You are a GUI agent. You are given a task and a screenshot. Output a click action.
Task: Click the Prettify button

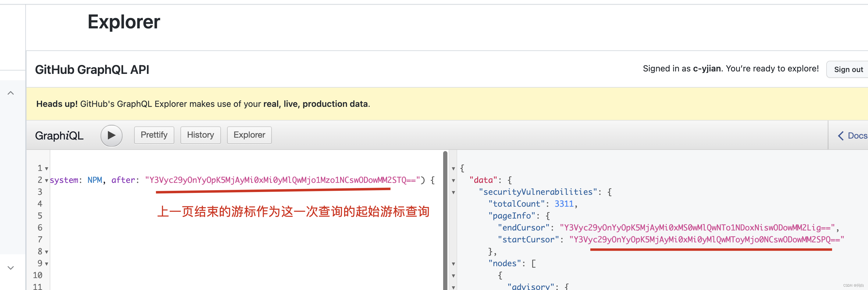coord(154,135)
